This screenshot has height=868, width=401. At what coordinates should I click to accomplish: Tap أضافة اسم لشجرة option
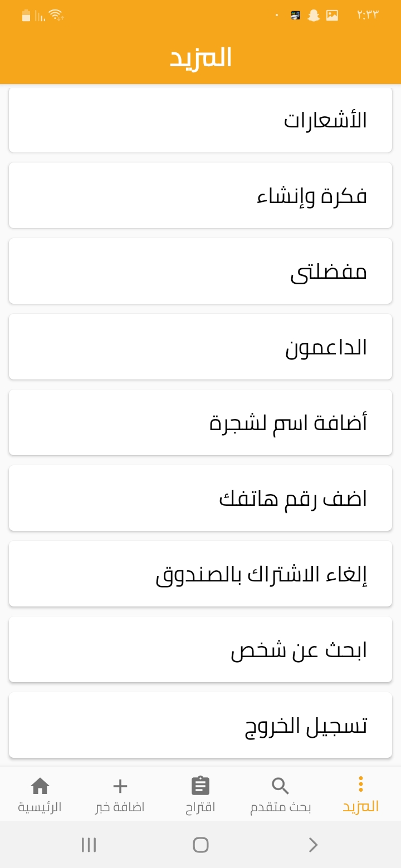200,422
